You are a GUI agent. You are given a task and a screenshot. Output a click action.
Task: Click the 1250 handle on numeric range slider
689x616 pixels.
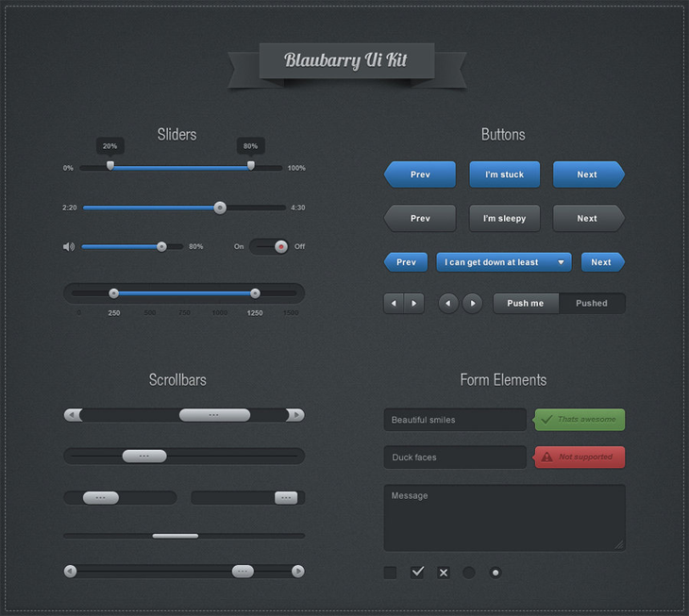point(255,293)
